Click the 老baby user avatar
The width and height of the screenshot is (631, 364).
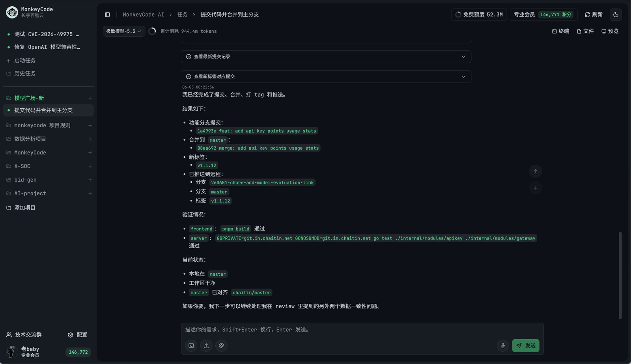(x=11, y=352)
